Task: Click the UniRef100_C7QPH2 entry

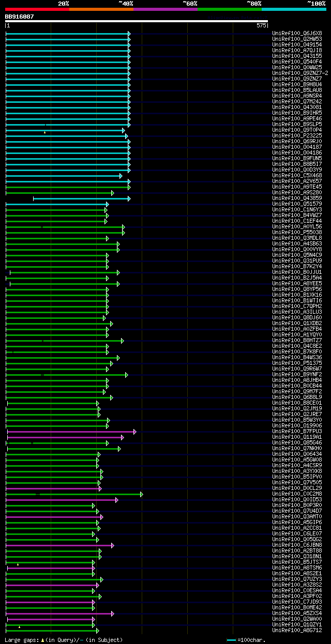Action: pyautogui.click(x=297, y=306)
